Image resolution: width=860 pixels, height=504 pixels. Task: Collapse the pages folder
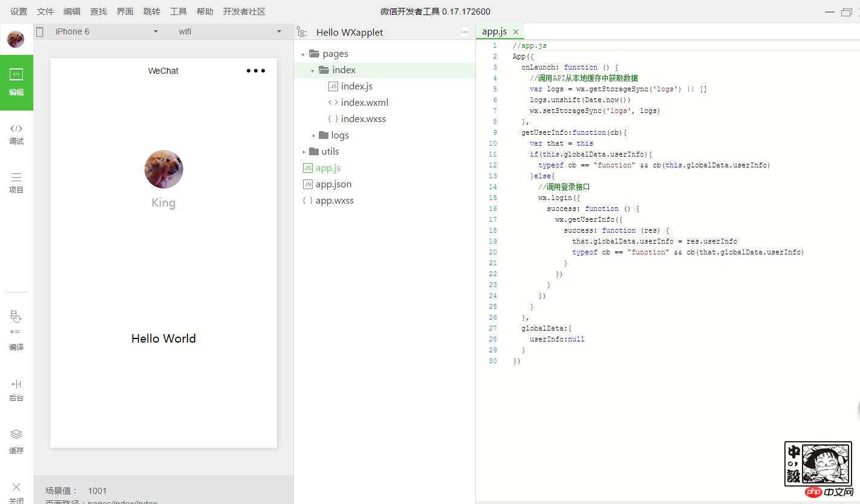coord(304,54)
